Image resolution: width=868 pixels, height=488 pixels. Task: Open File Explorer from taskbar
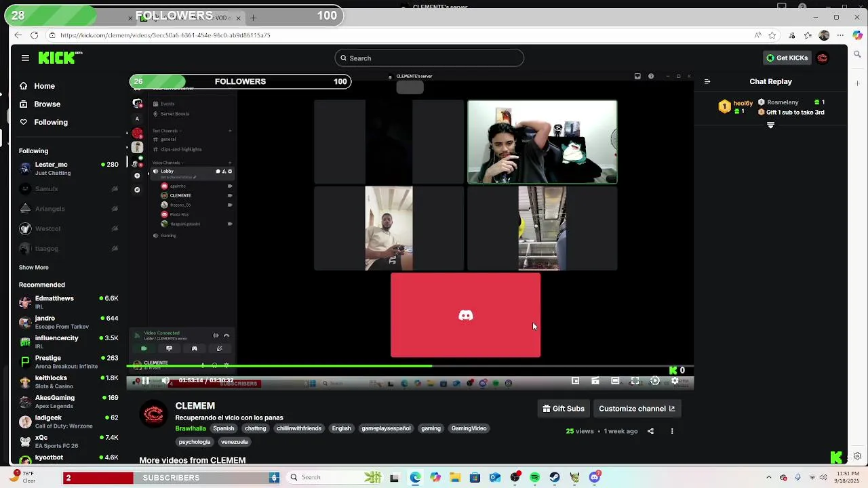(455, 477)
